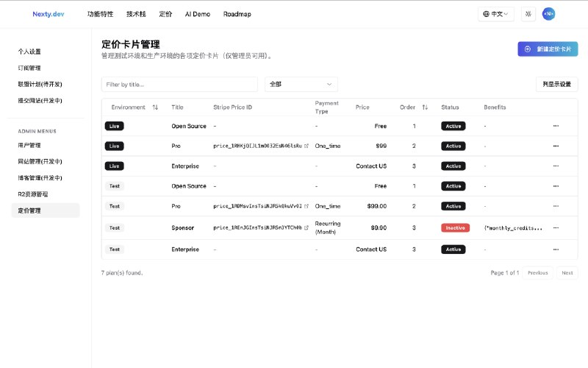The image size is (588, 368).
Task: Open 列显示设置 column settings
Action: point(557,85)
